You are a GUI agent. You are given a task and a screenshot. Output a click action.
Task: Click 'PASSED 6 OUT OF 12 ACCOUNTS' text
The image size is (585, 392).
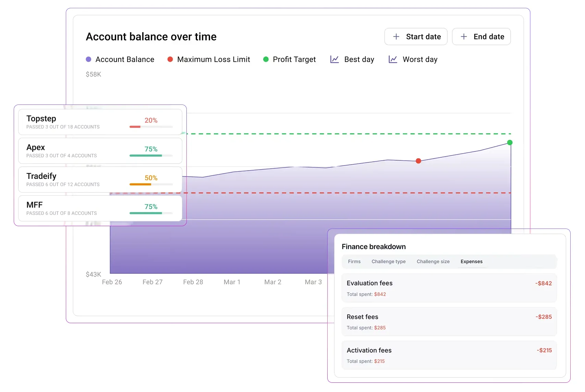(x=63, y=184)
